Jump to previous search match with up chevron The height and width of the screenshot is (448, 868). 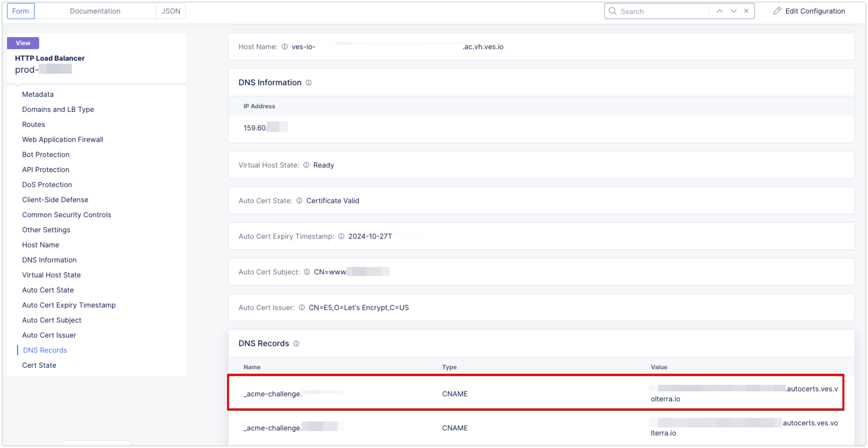(x=720, y=11)
